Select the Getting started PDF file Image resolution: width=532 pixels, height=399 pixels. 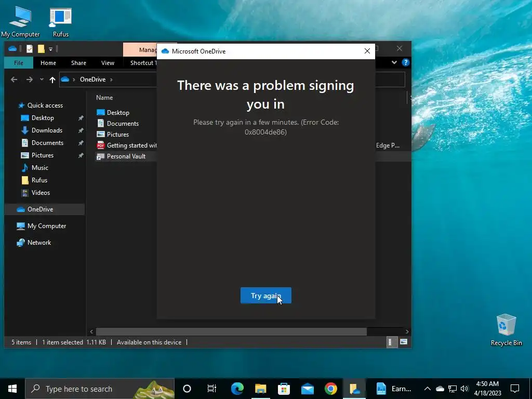point(127,145)
